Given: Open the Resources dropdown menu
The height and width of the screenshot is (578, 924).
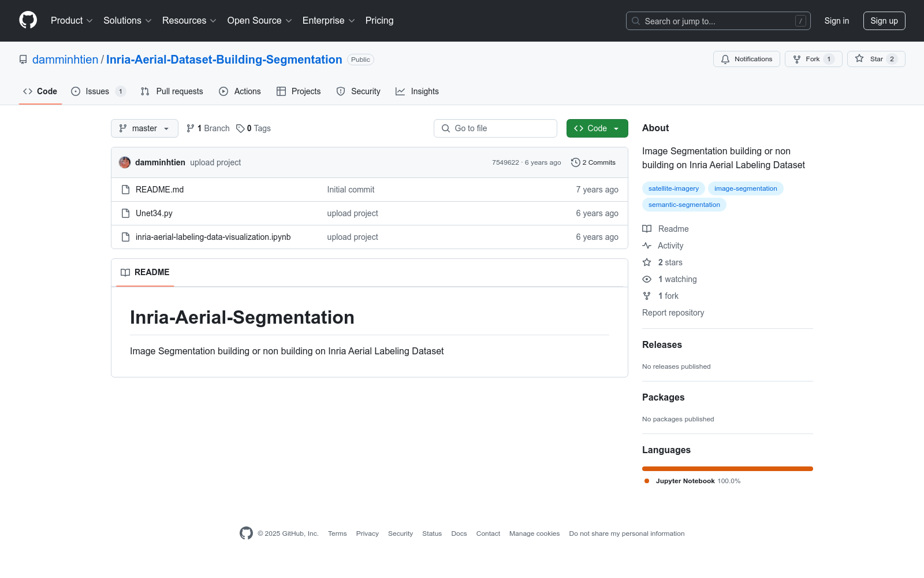Looking at the screenshot, I should [x=189, y=21].
